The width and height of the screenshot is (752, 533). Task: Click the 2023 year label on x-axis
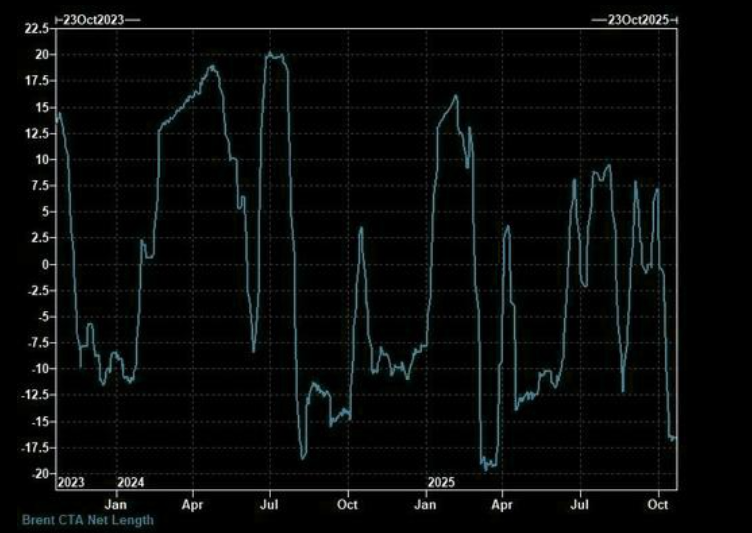tap(70, 482)
